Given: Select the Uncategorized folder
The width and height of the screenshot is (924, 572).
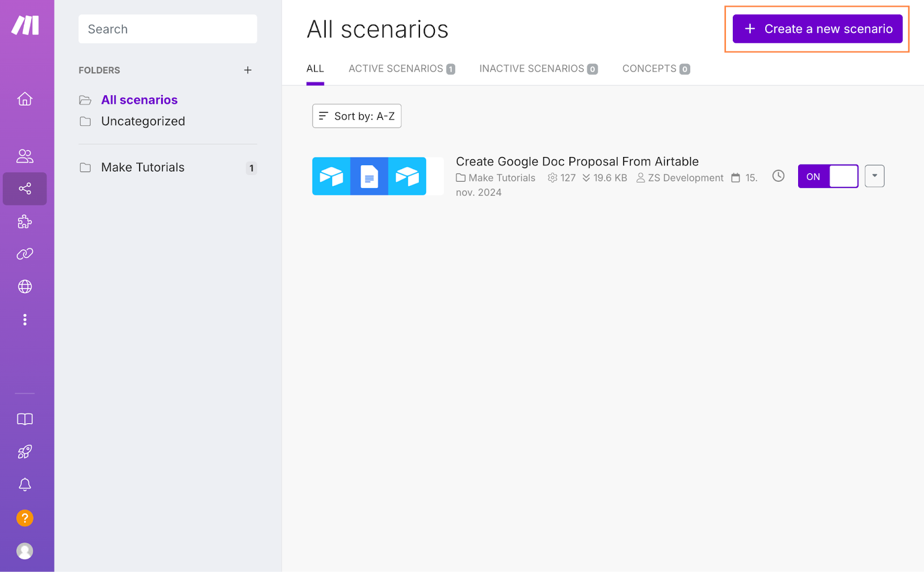Looking at the screenshot, I should [x=143, y=121].
